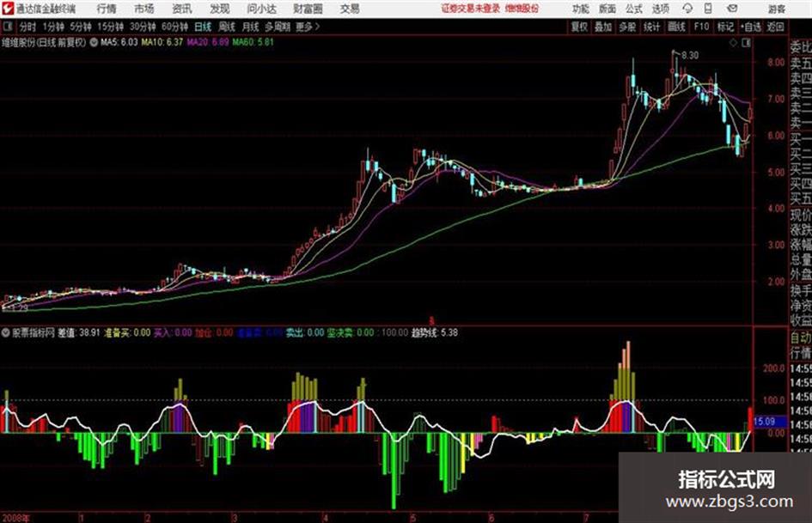Expand the main chart MA indicator dropdown
This screenshot has height=523, width=812.
coord(94,42)
